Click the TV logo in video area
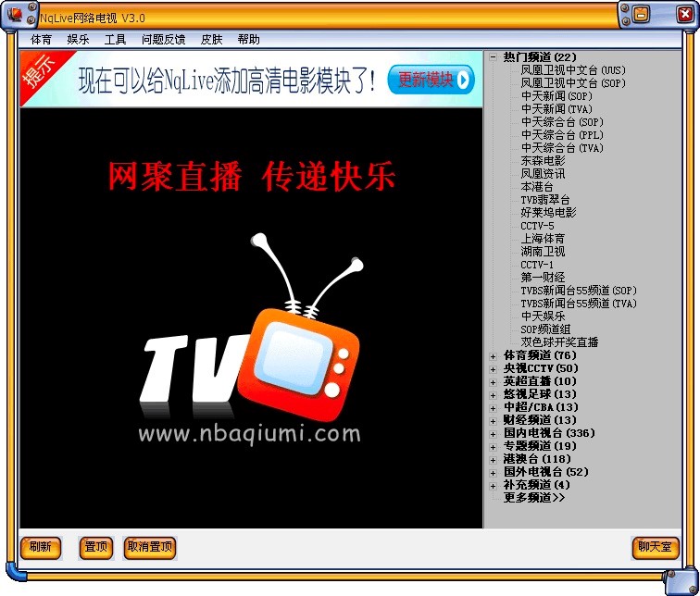Viewport: 700px width, 596px height. [251, 327]
